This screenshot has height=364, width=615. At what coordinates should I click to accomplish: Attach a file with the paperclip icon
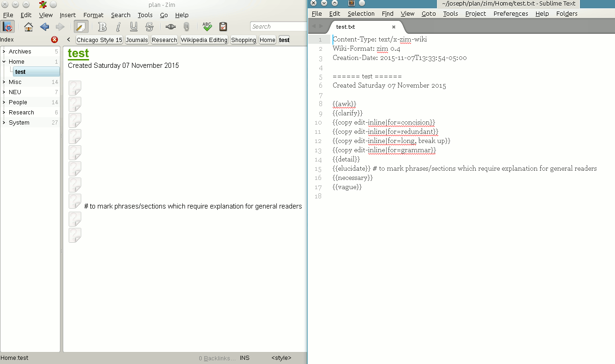coord(186,27)
